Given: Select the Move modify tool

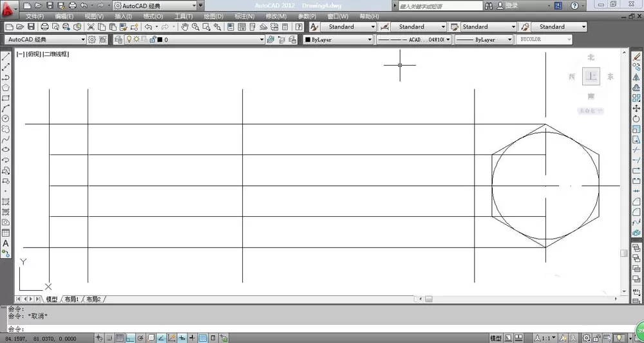Looking at the screenshot, I should pos(637,108).
